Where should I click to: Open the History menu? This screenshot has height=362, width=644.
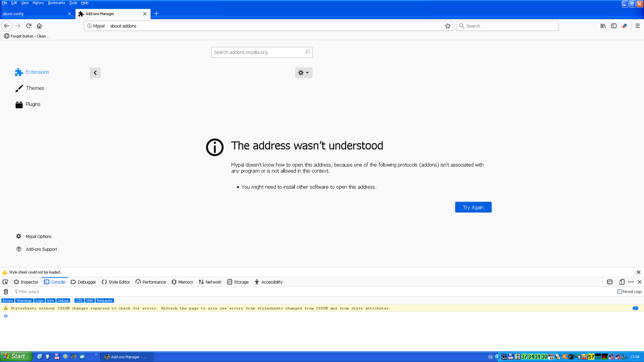tap(38, 3)
